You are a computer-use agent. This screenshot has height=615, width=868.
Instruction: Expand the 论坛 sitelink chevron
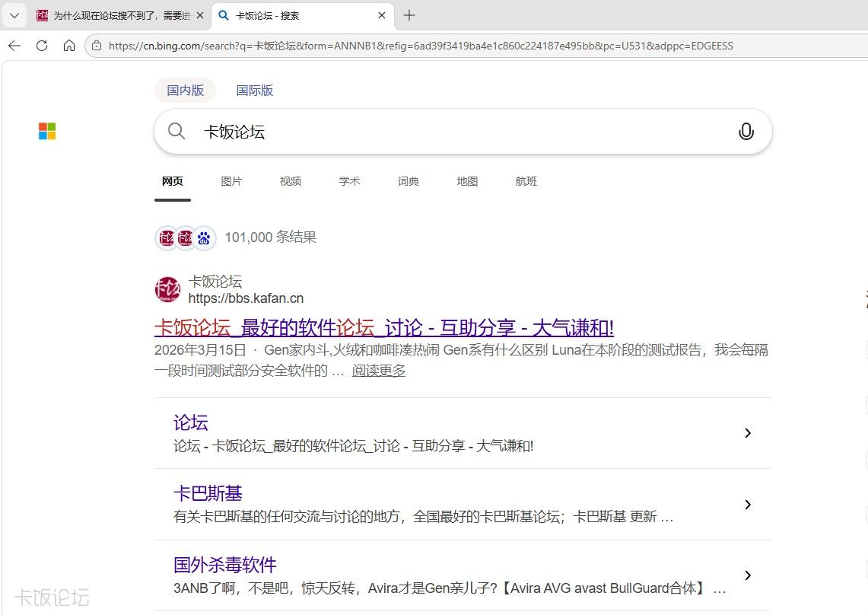point(748,433)
